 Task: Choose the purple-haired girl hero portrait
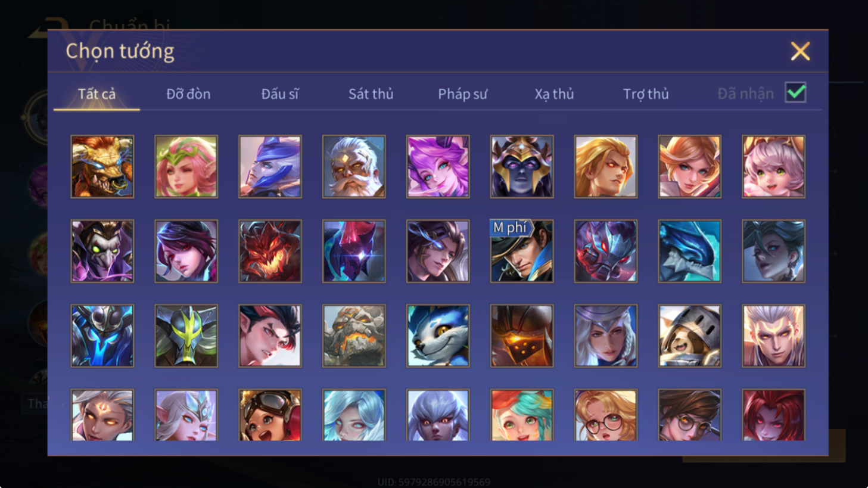438,166
